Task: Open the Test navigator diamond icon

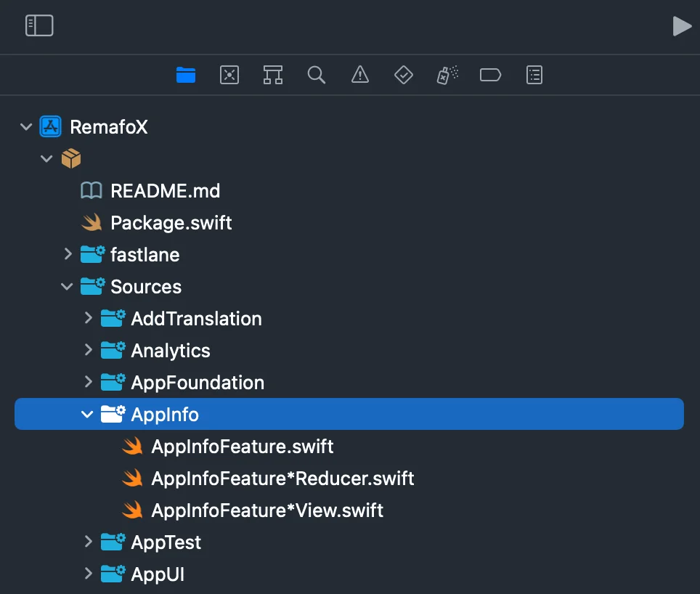Action: point(403,75)
